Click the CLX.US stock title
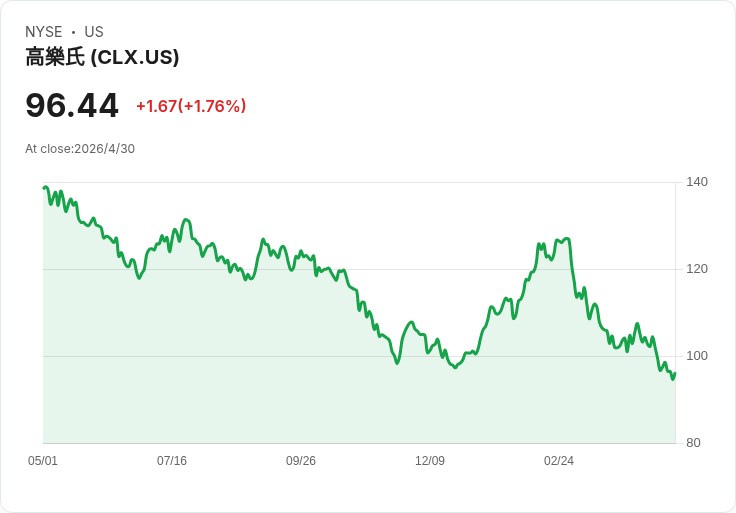The width and height of the screenshot is (736, 513). point(102,57)
